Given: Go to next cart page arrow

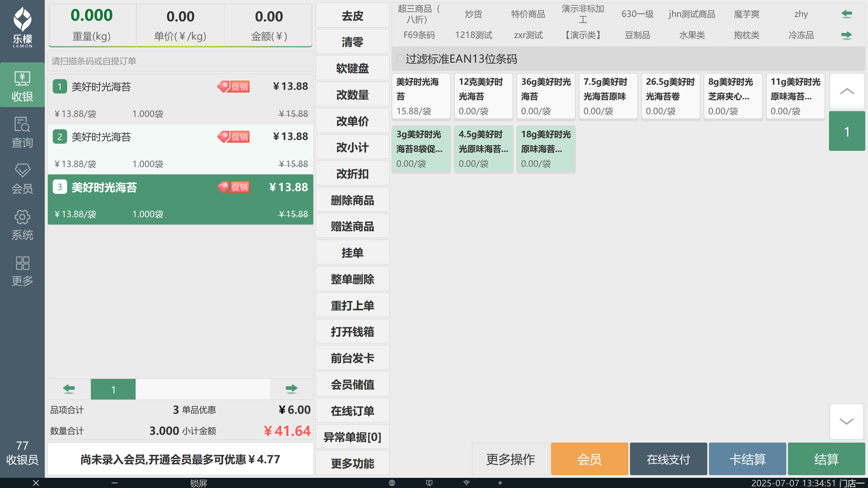Looking at the screenshot, I should [x=291, y=389].
